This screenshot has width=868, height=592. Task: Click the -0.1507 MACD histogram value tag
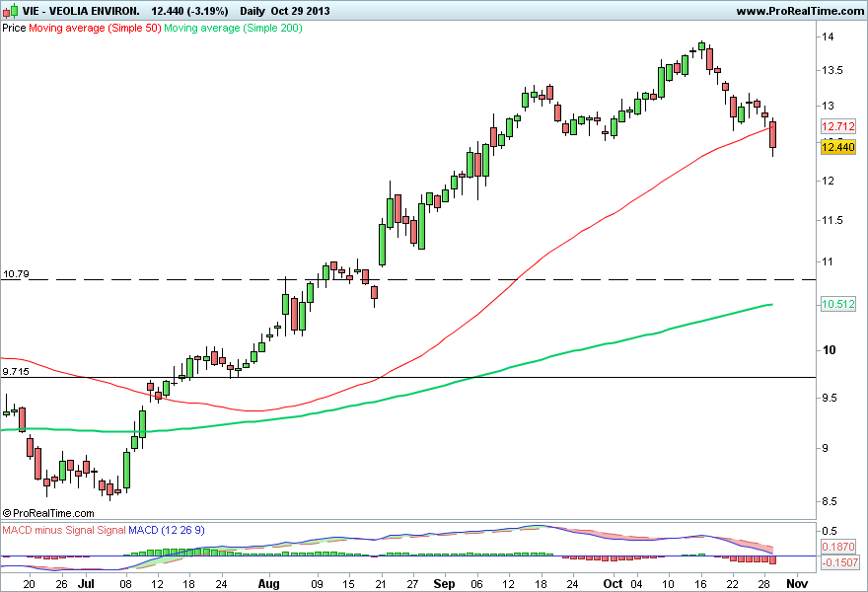tap(839, 562)
